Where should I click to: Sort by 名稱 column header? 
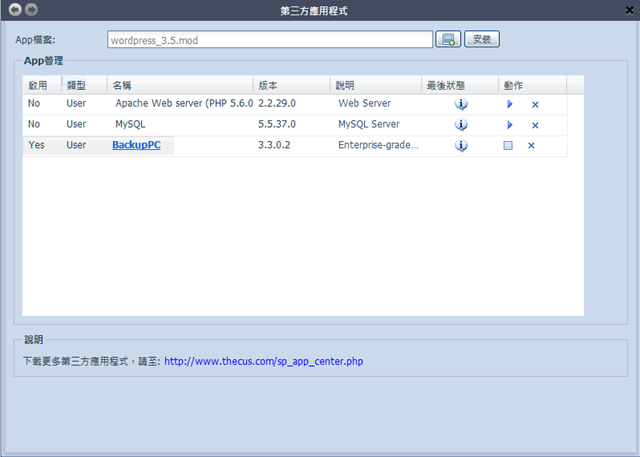180,85
